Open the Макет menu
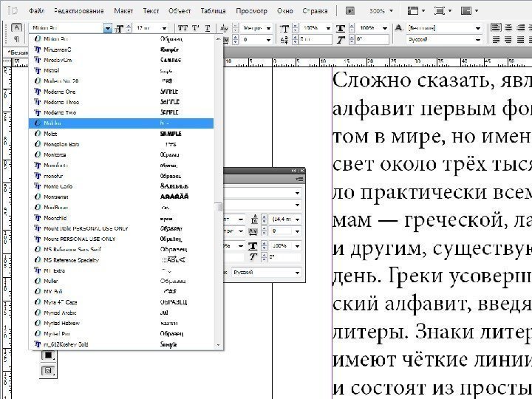The width and height of the screenshot is (532, 399). pyautogui.click(x=123, y=11)
